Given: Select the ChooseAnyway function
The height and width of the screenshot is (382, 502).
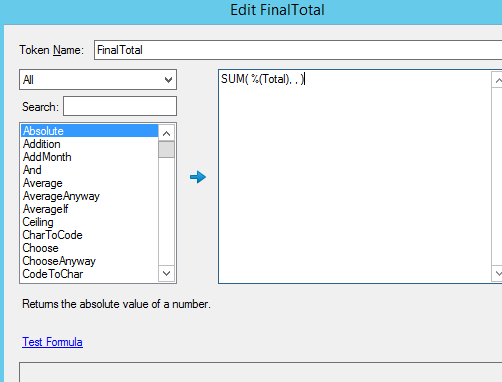Looking at the screenshot, I should pyautogui.click(x=89, y=261).
